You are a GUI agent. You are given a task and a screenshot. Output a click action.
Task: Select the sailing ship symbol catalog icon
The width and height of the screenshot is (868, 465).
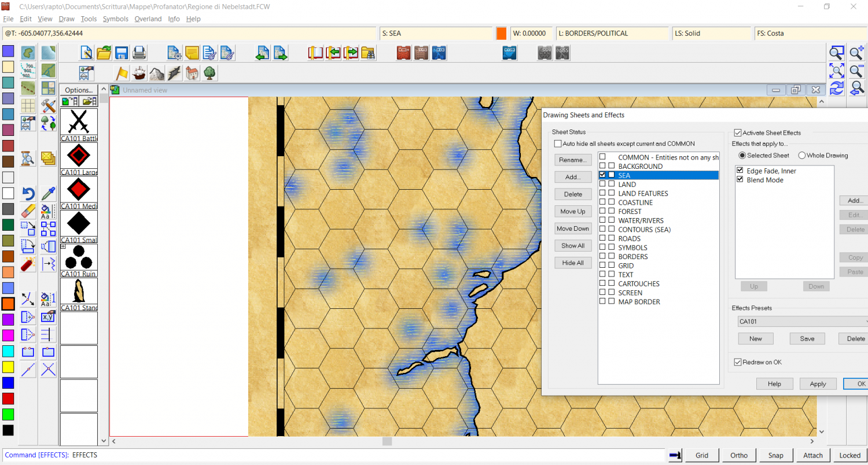(x=139, y=73)
